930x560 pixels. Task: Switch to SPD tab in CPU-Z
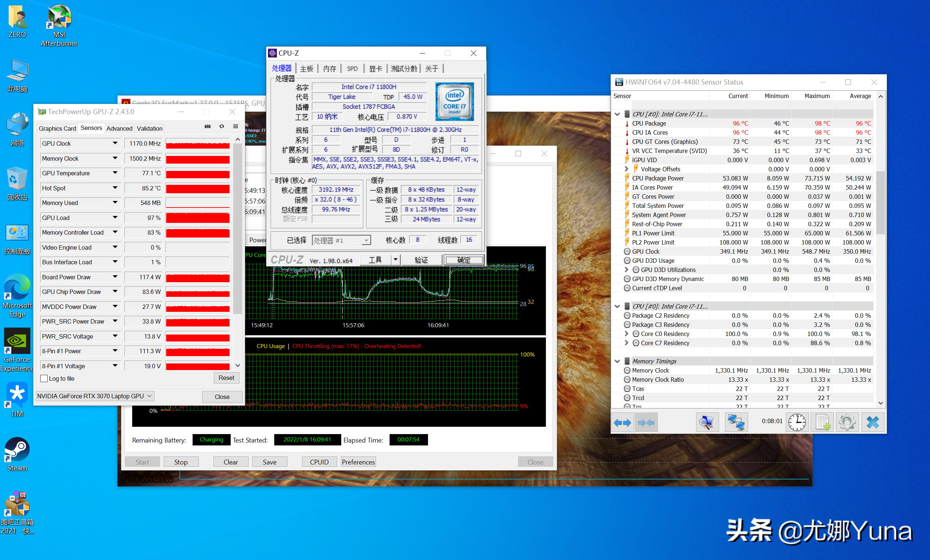[352, 69]
